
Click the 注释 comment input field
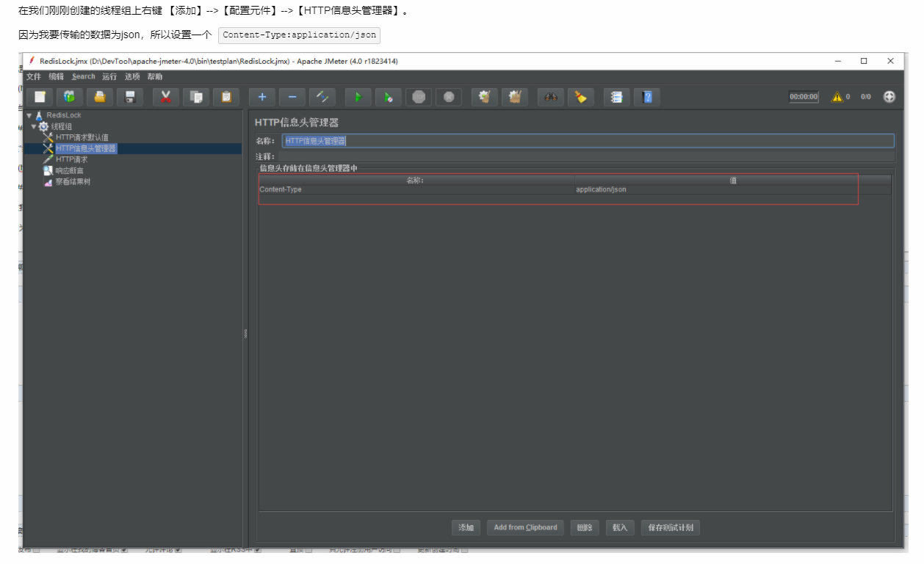pos(586,156)
